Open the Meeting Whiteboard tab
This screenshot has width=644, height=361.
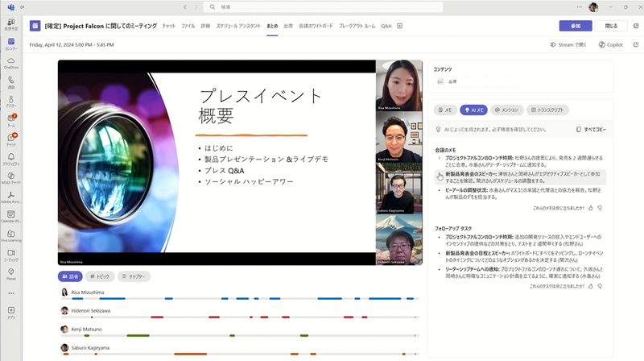coord(316,26)
